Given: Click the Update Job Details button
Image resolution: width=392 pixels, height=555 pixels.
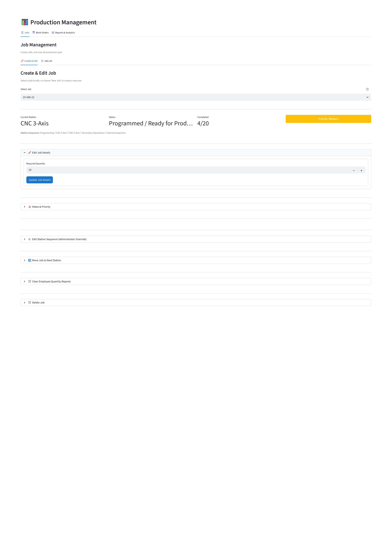Looking at the screenshot, I should tap(40, 180).
